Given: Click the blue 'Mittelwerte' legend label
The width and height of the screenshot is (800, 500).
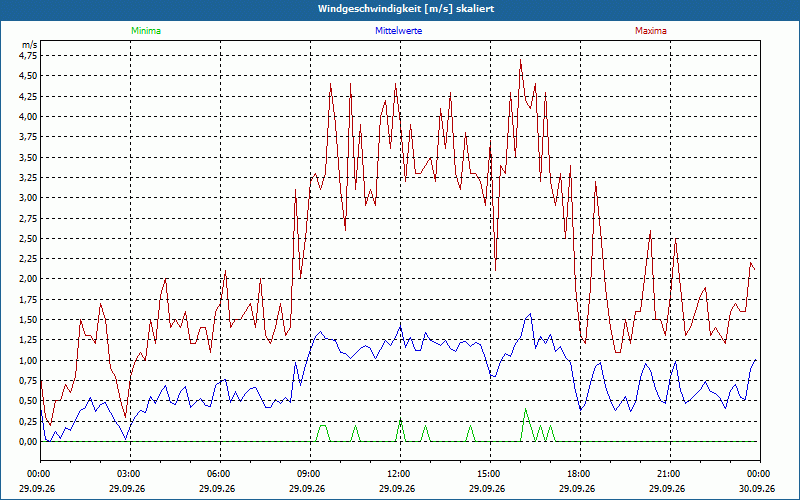Looking at the screenshot, I should (398, 31).
